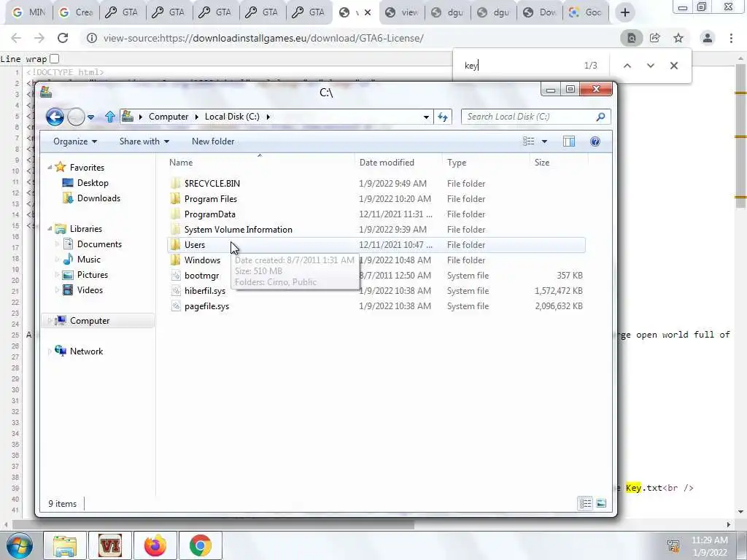Click the Up one level arrow in Explorer
Image resolution: width=747 pixels, height=560 pixels.
tap(110, 117)
